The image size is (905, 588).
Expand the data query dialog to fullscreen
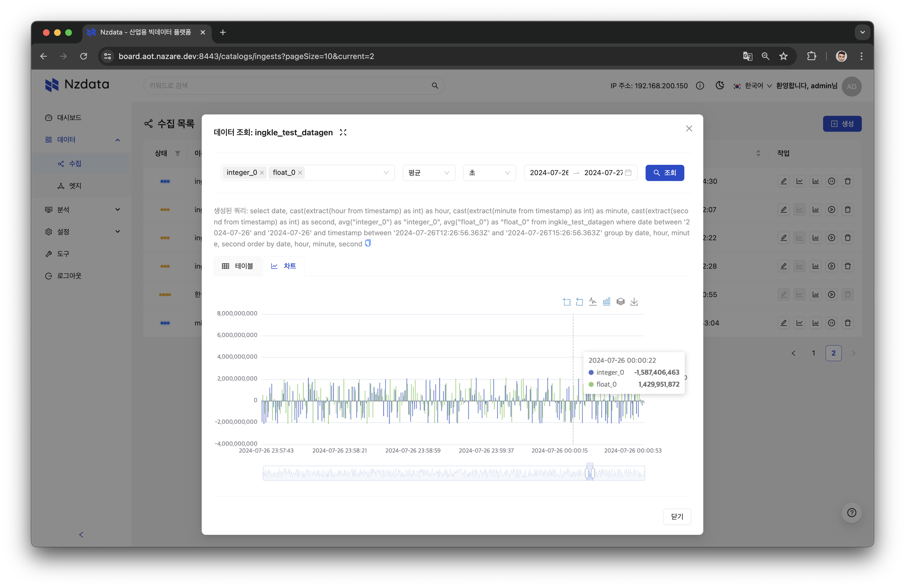(343, 132)
